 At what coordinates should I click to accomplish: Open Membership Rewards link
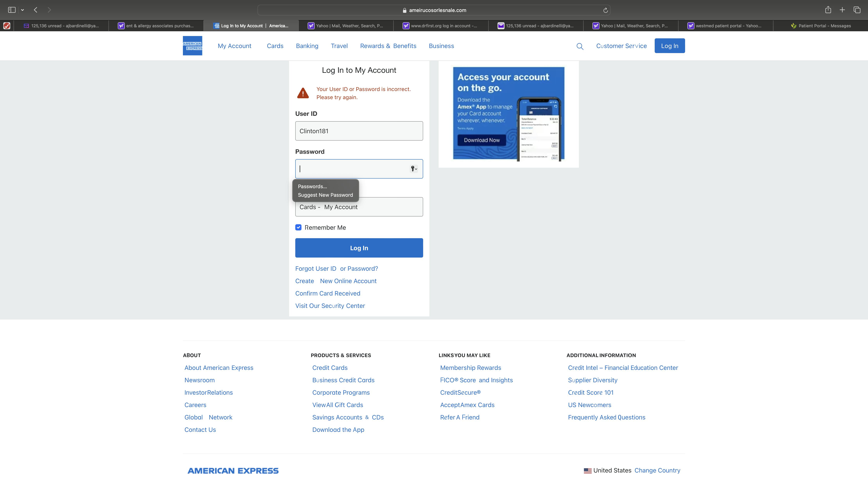click(x=470, y=368)
